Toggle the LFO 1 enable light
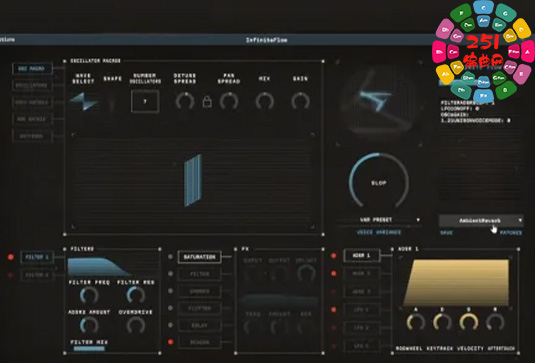The image size is (535, 363). (x=334, y=309)
